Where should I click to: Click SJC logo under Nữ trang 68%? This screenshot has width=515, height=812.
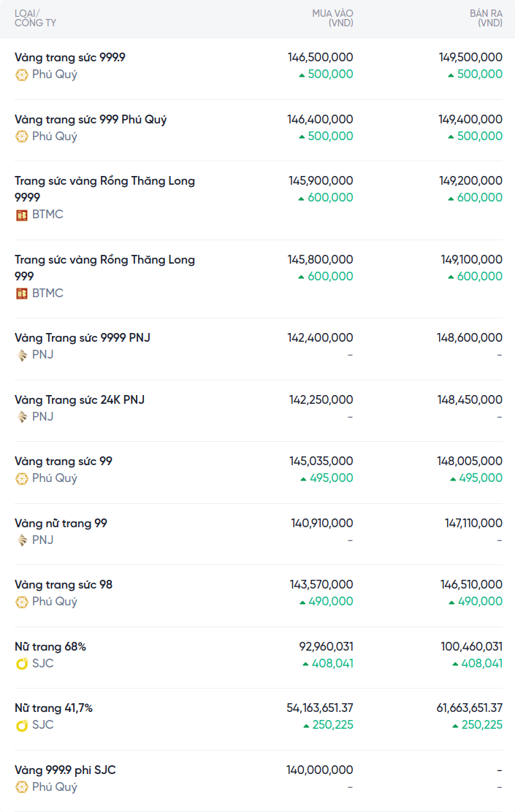[x=22, y=664]
